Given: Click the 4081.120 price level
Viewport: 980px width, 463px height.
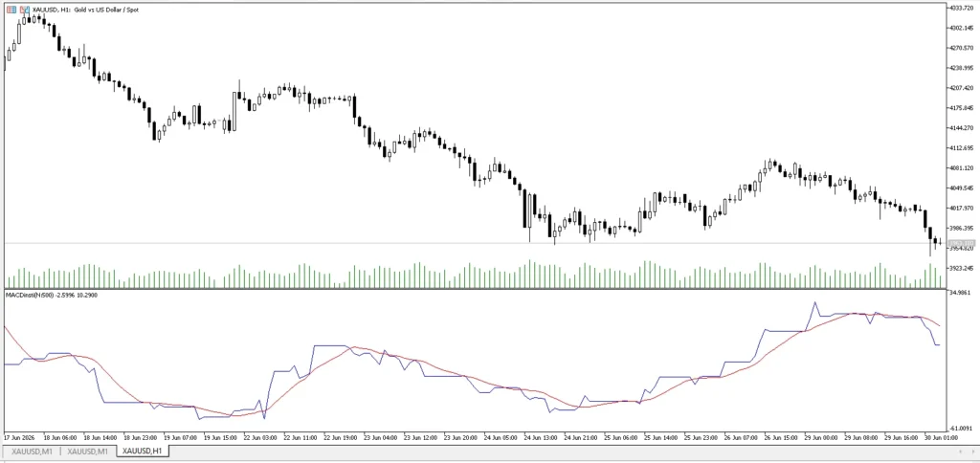Looking at the screenshot, I should 962,168.
